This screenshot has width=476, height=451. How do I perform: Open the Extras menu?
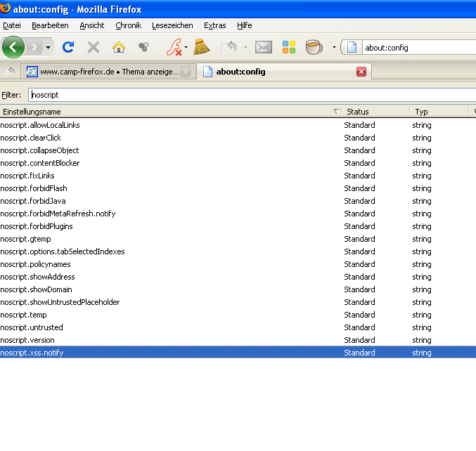click(214, 25)
